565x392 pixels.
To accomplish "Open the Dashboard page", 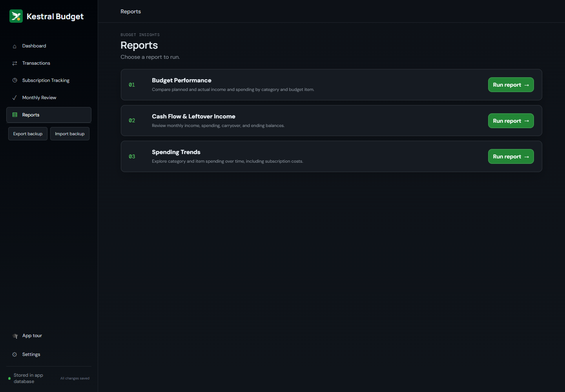I will tap(49, 46).
